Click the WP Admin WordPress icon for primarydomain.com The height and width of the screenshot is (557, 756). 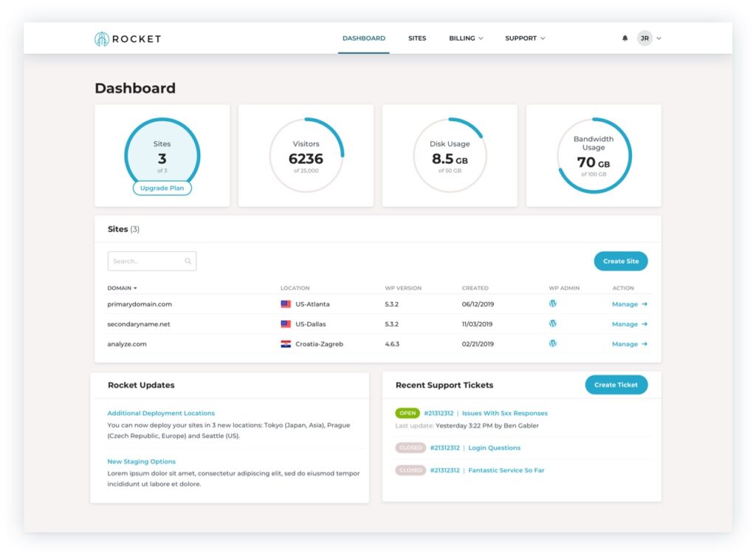pyautogui.click(x=552, y=304)
